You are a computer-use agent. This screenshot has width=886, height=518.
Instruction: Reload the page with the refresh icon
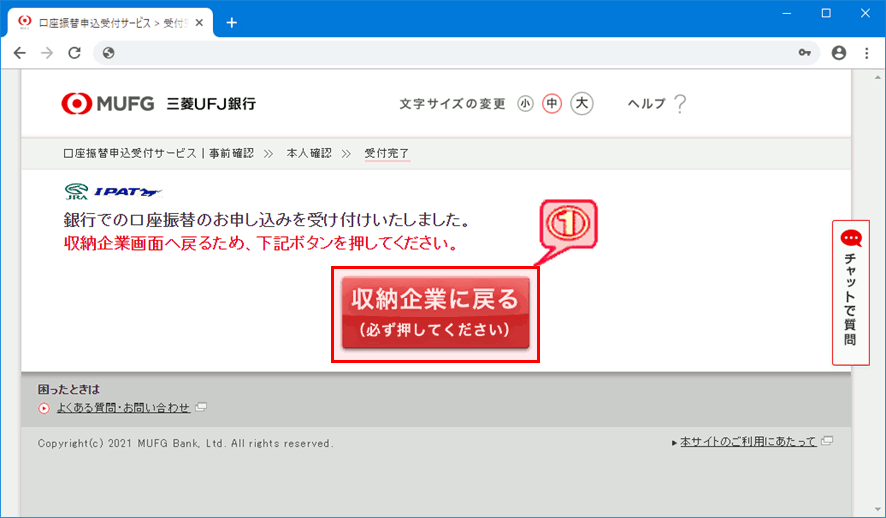pyautogui.click(x=74, y=53)
